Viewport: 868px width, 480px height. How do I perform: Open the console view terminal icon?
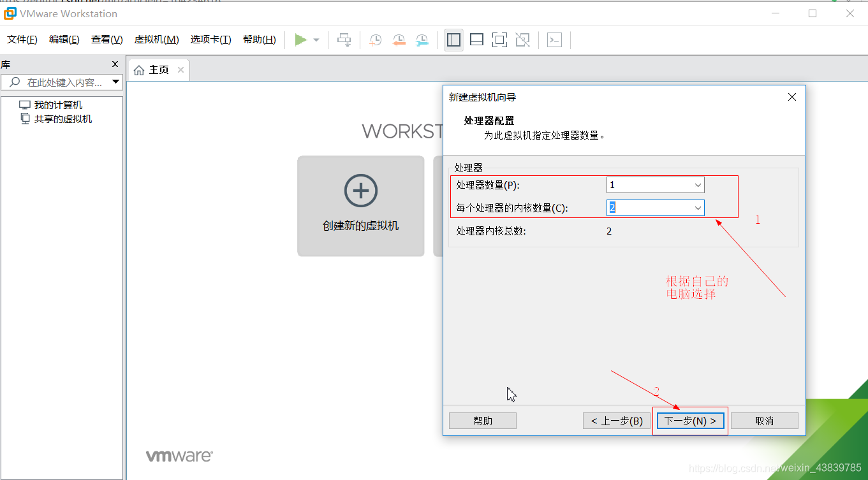(554, 40)
